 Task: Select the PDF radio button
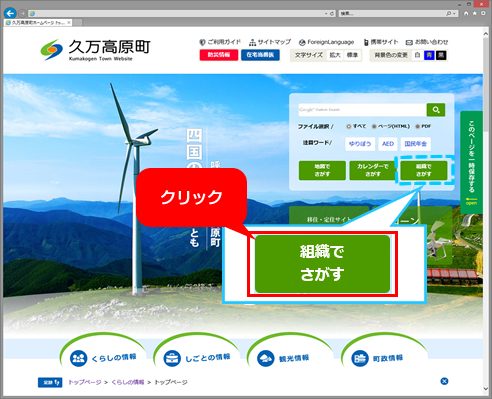tap(417, 126)
